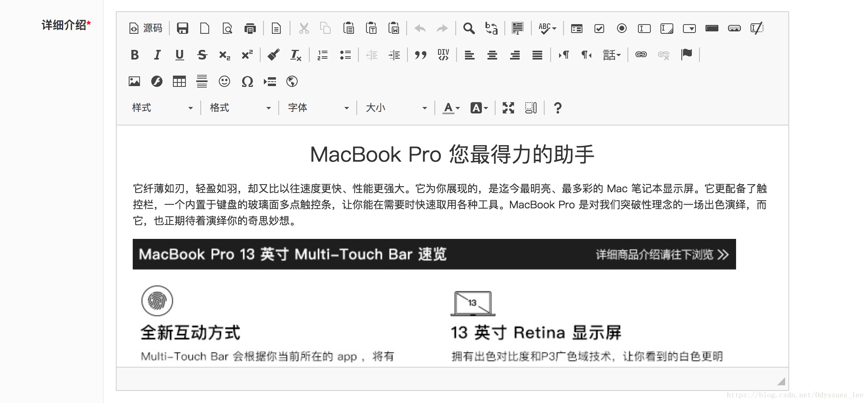The height and width of the screenshot is (403, 868).
Task: Insert an anchor flag
Action: click(687, 55)
